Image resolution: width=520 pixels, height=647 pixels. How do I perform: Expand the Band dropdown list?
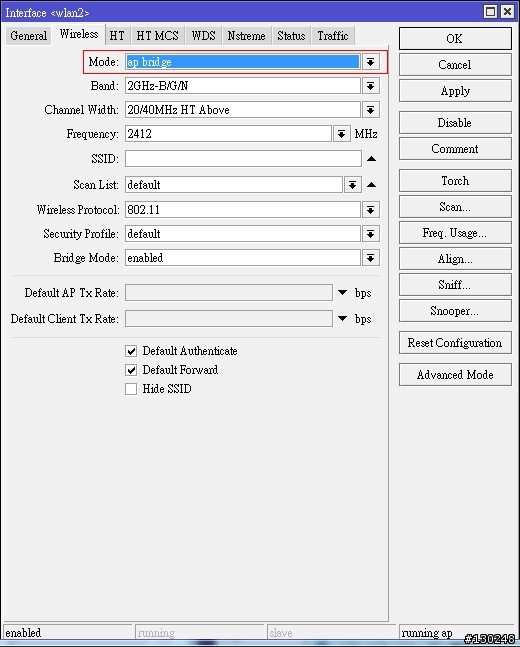(x=371, y=86)
